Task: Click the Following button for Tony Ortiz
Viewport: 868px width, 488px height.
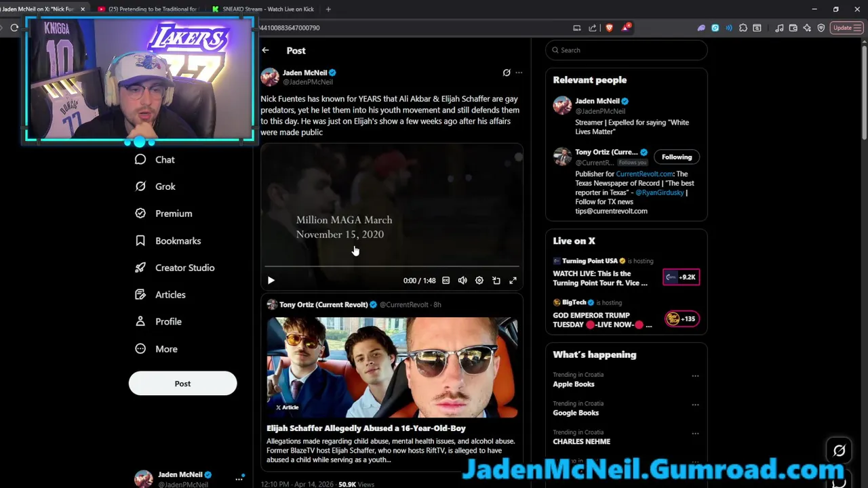Action: tap(677, 157)
